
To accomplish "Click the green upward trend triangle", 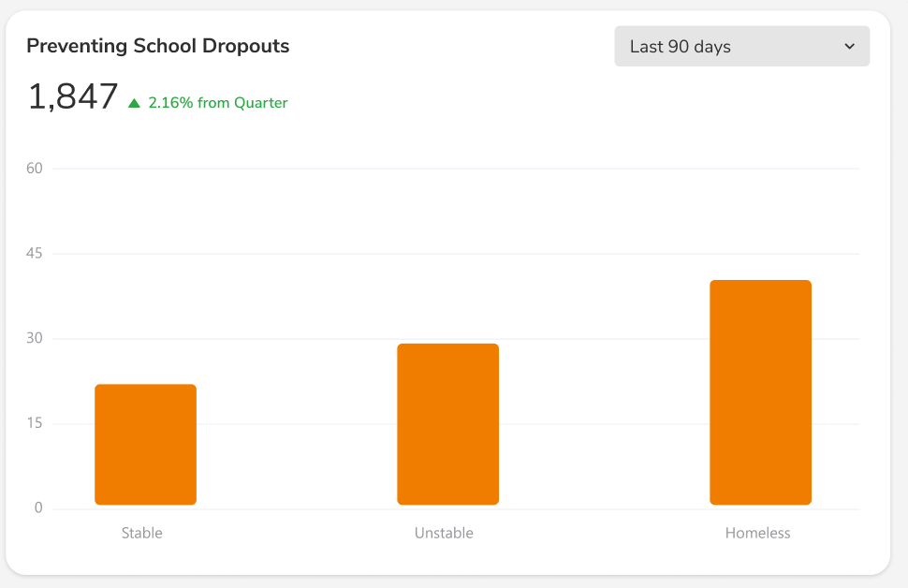I will tap(135, 103).
